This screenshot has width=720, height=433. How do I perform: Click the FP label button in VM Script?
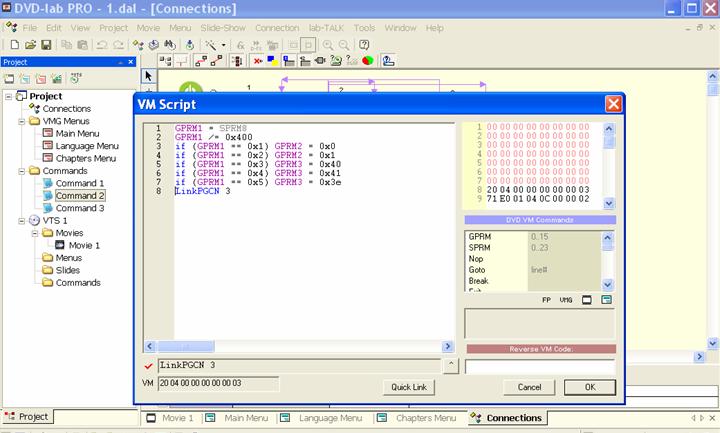(546, 300)
